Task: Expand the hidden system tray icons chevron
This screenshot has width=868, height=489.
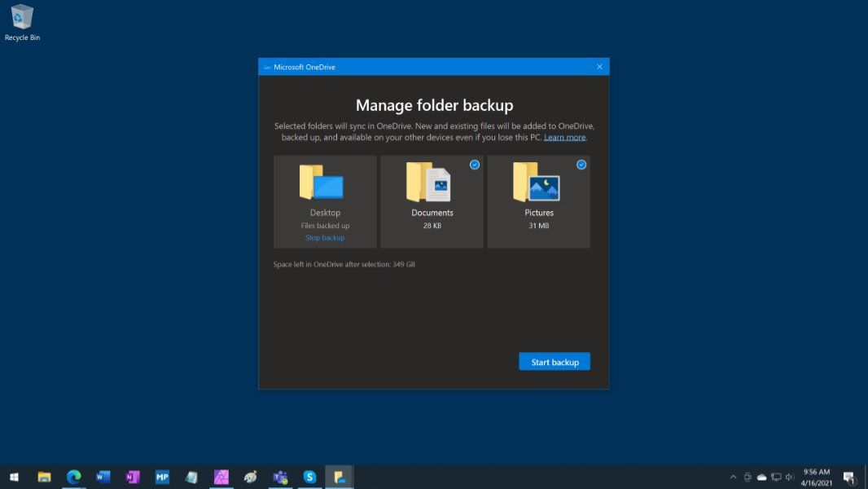Action: (733, 478)
